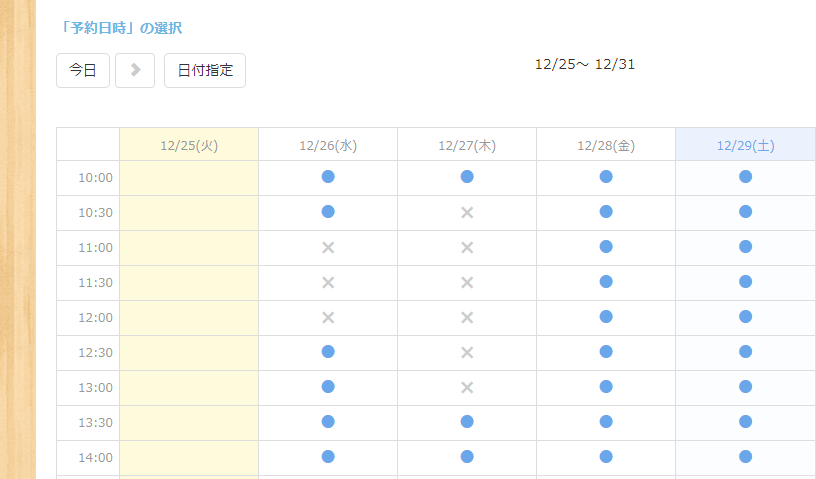Select available 10:00 slot on 12/26
816x479 pixels.
pos(328,177)
